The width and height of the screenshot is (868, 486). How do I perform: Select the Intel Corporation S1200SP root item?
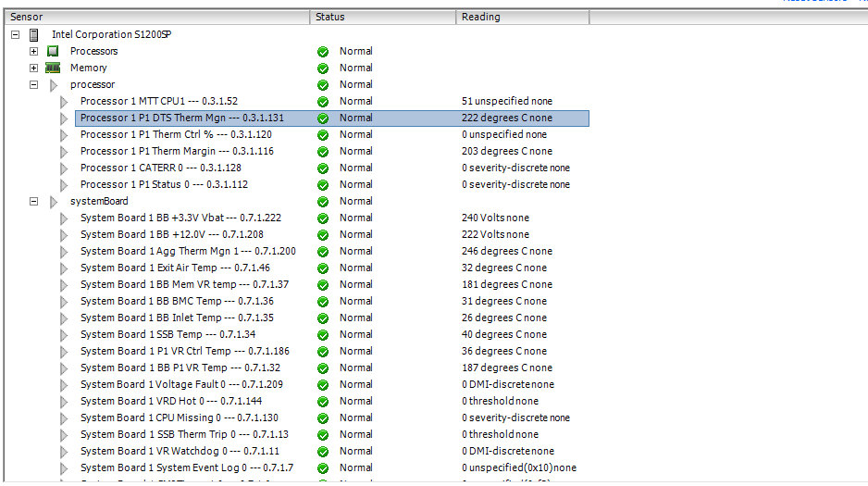tap(112, 34)
